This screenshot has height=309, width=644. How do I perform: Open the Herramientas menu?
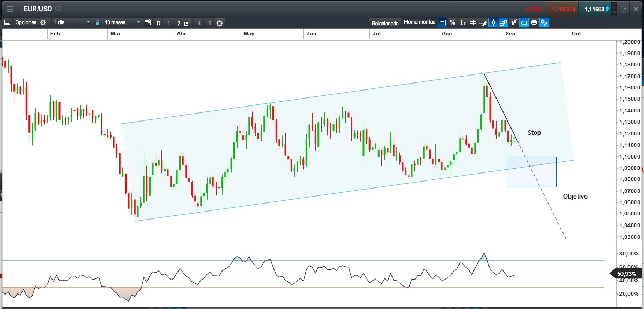[419, 22]
